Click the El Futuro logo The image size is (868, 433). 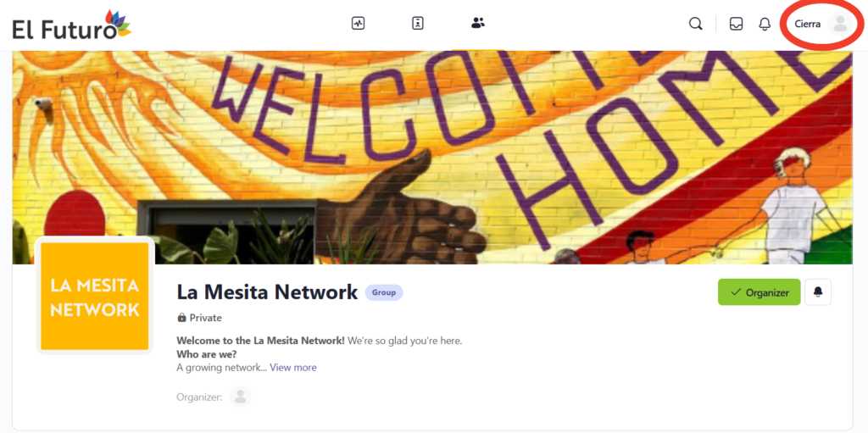pyautogui.click(x=72, y=25)
